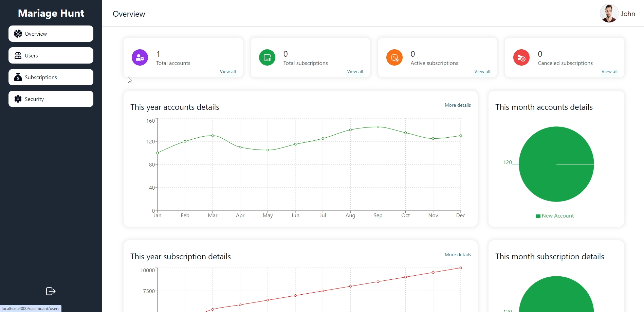View all under Total subscriptions
The width and height of the screenshot is (644, 312).
[x=355, y=71]
